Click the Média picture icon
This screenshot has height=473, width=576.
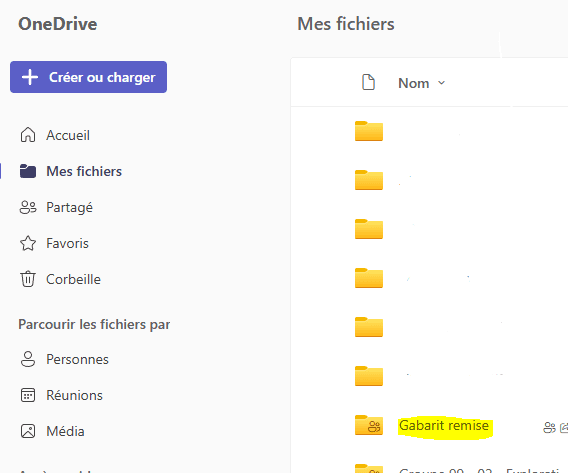point(28,431)
